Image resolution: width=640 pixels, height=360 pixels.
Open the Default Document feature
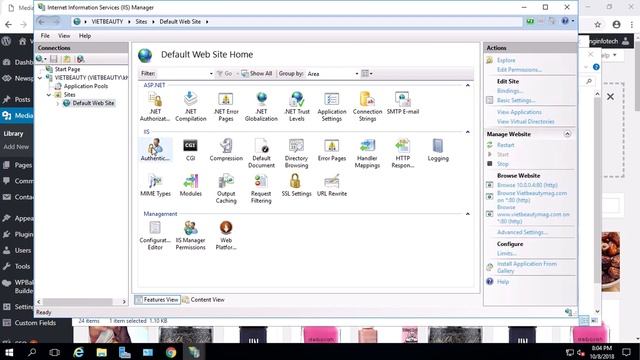(x=261, y=153)
